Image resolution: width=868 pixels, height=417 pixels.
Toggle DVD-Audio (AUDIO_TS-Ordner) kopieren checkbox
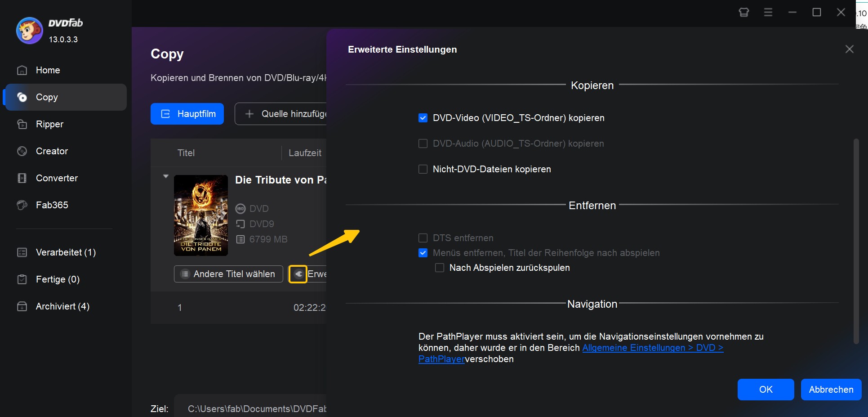(x=423, y=143)
